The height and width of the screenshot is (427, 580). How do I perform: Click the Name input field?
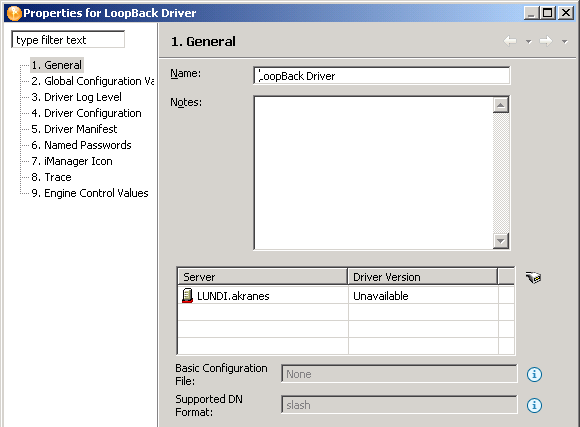(382, 76)
